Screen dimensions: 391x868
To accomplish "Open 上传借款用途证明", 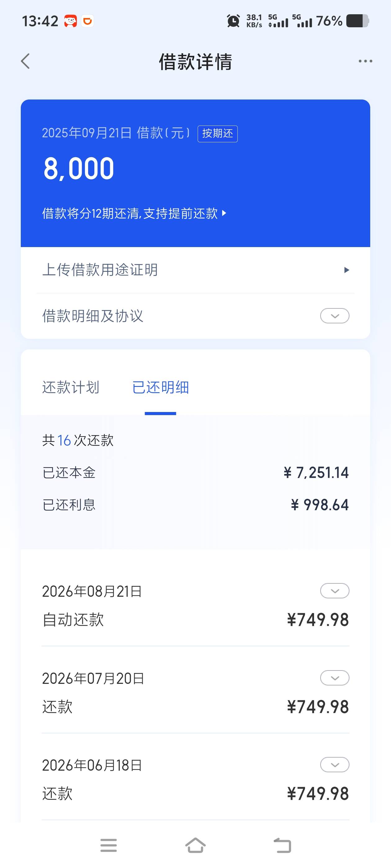I will (x=195, y=270).
